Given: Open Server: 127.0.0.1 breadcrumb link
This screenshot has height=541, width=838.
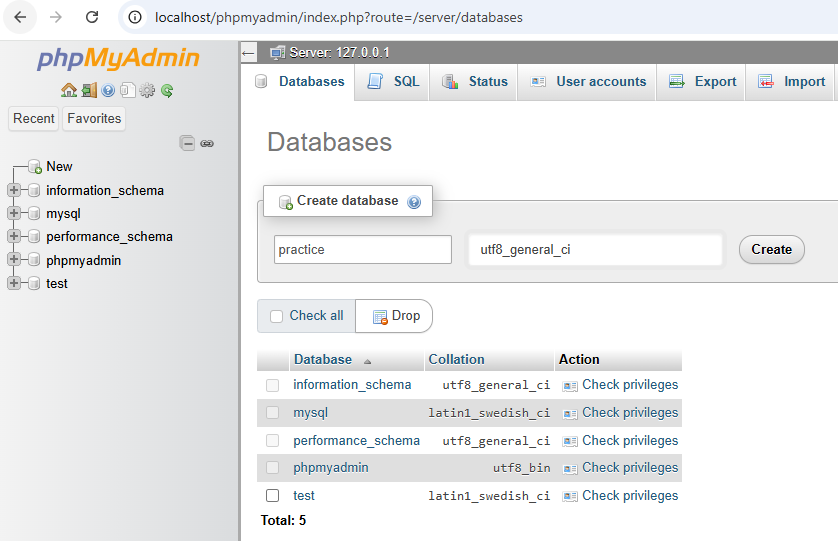Looking at the screenshot, I should 339,52.
